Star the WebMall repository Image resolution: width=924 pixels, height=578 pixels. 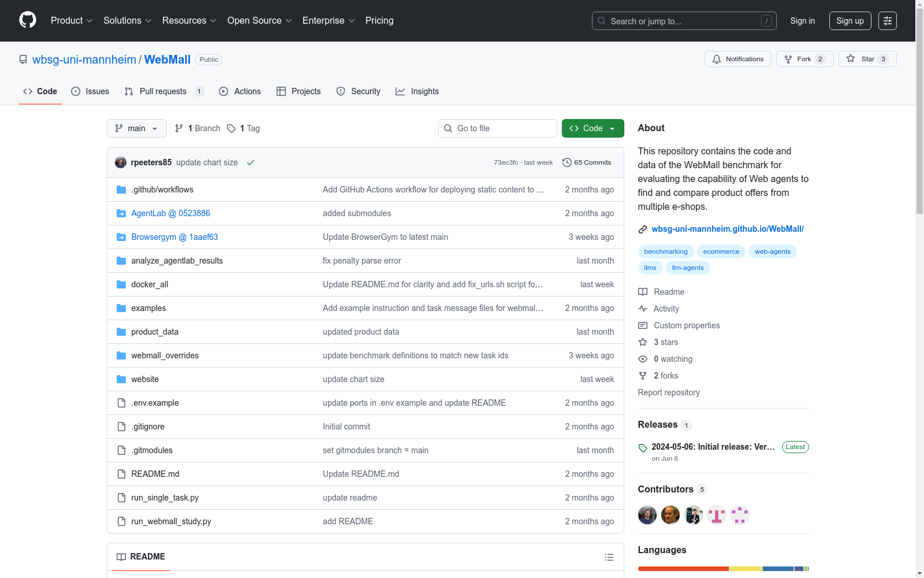click(x=867, y=59)
